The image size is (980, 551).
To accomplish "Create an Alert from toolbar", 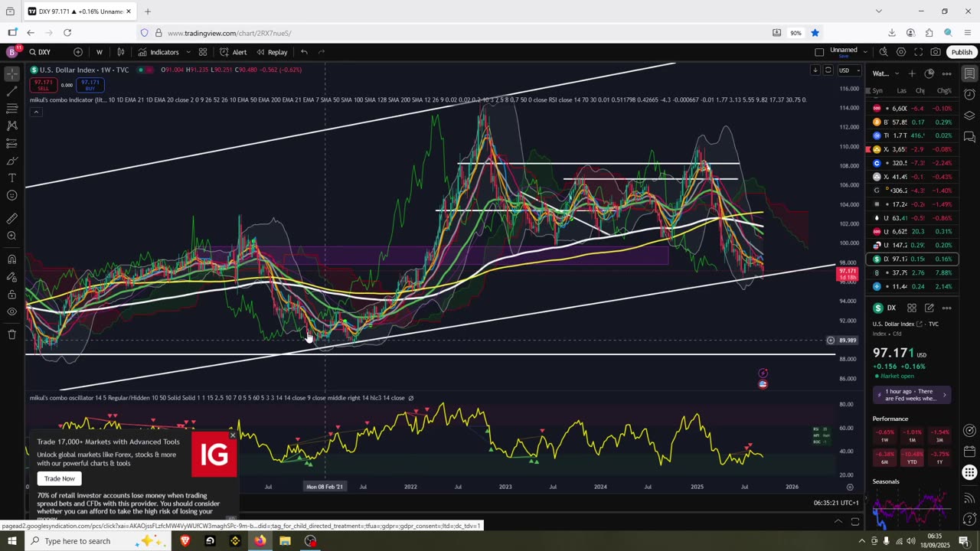I will 233,52.
